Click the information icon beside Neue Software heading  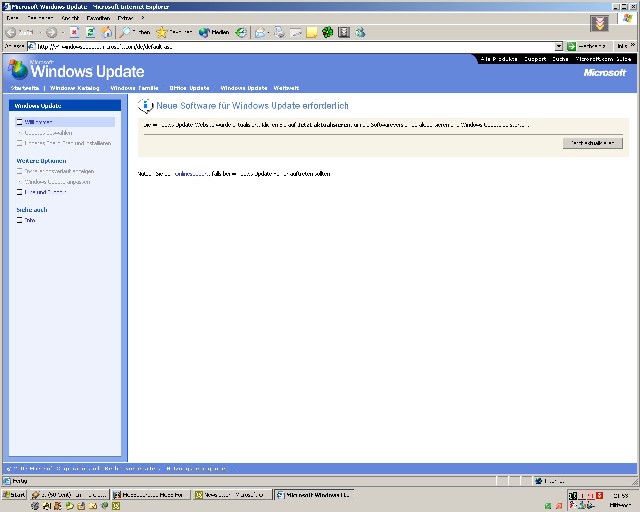[x=145, y=105]
